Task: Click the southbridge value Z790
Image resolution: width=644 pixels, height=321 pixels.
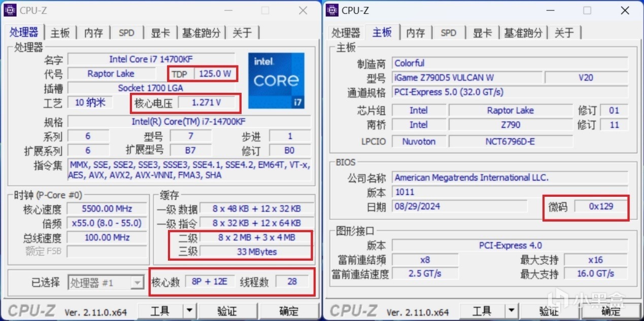Action: (x=511, y=125)
